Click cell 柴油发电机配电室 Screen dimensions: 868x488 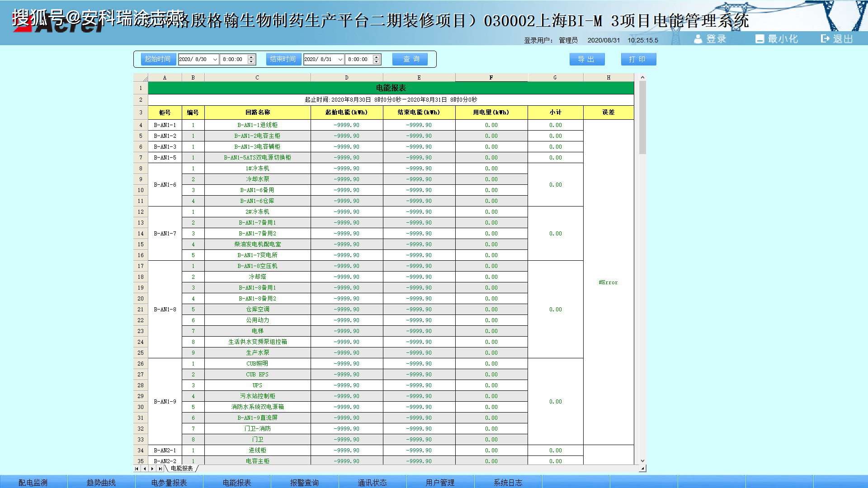click(x=257, y=244)
